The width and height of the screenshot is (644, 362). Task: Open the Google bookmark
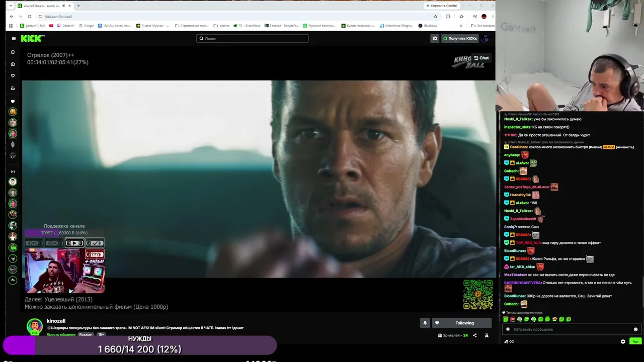coord(86,26)
